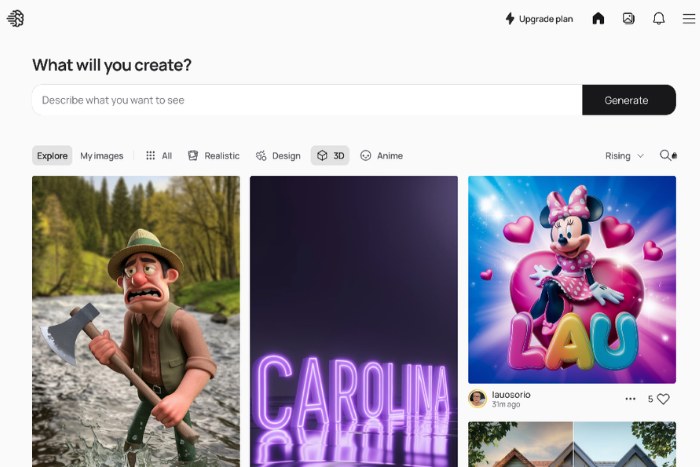The height and width of the screenshot is (467, 700).
Task: Select the Anime category filter
Action: (x=381, y=155)
